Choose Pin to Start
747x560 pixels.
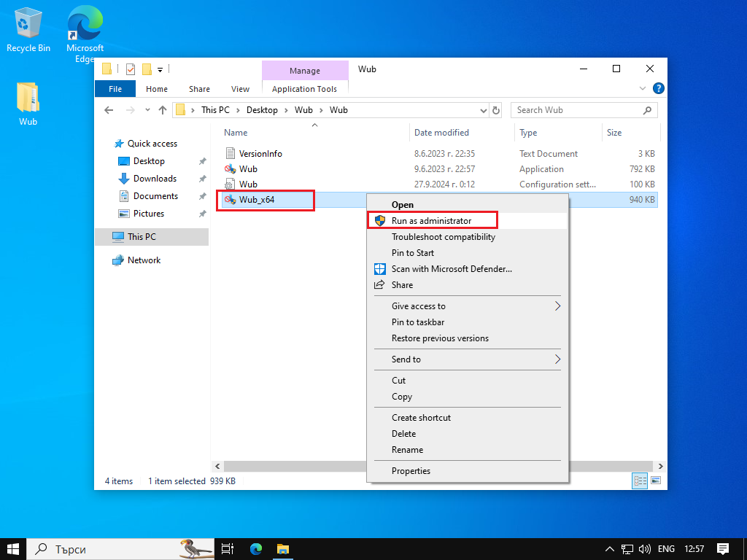[468, 253]
